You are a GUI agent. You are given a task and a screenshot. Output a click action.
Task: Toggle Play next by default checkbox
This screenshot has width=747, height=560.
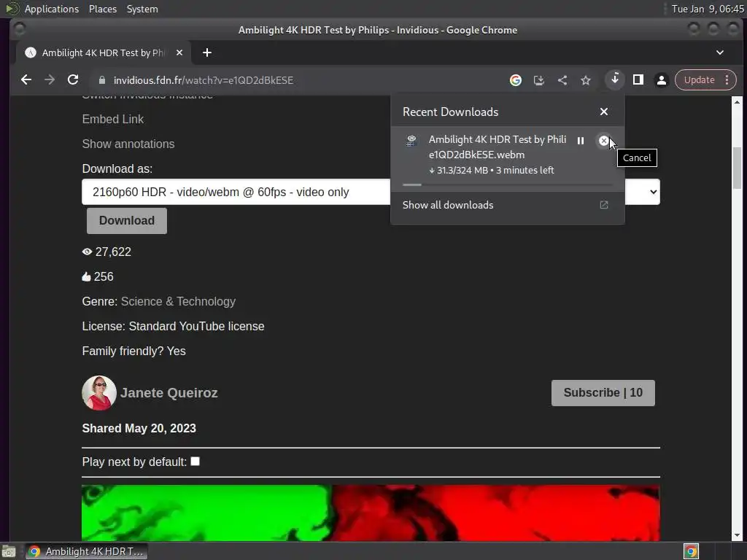(x=196, y=462)
